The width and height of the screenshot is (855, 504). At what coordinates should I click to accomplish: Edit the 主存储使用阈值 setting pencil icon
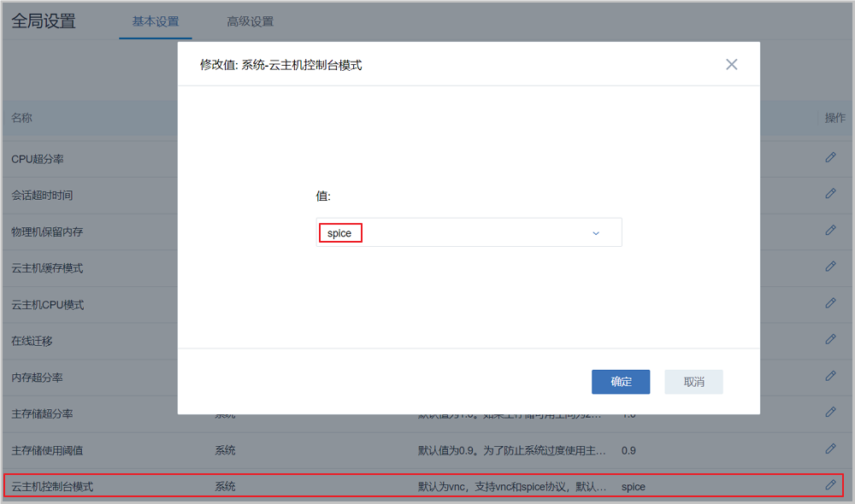pos(830,448)
